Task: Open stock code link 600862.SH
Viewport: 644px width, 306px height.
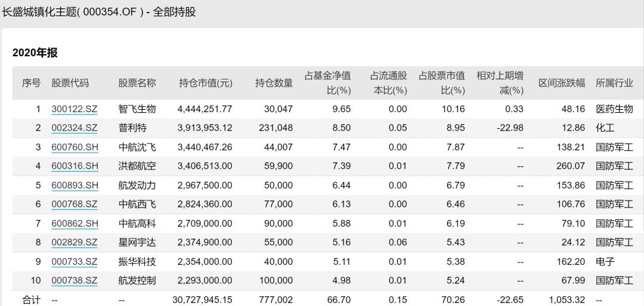Action: click(75, 224)
